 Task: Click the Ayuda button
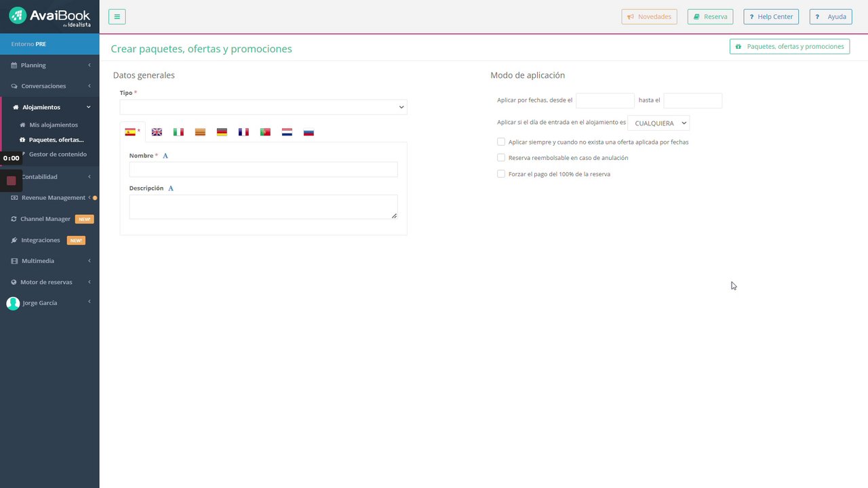pyautogui.click(x=831, y=17)
